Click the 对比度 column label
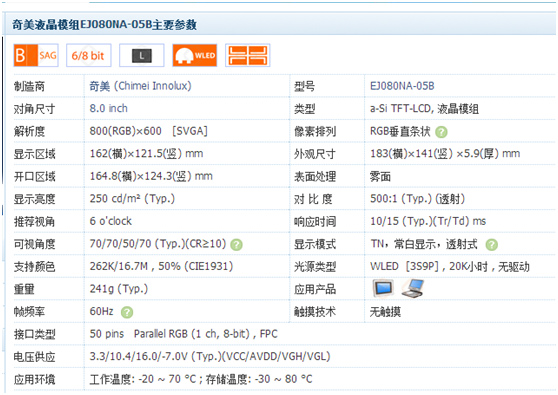The image size is (558, 395). [x=313, y=199]
